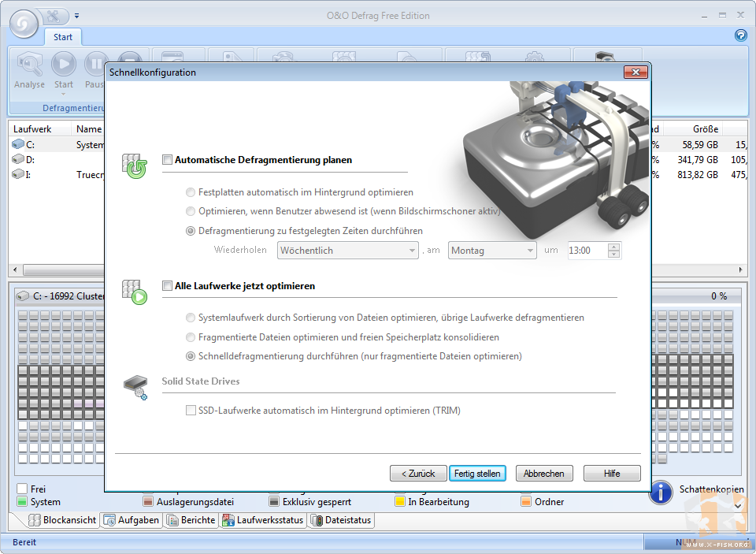Click the Name column header
This screenshot has height=554, width=756.
(88, 129)
